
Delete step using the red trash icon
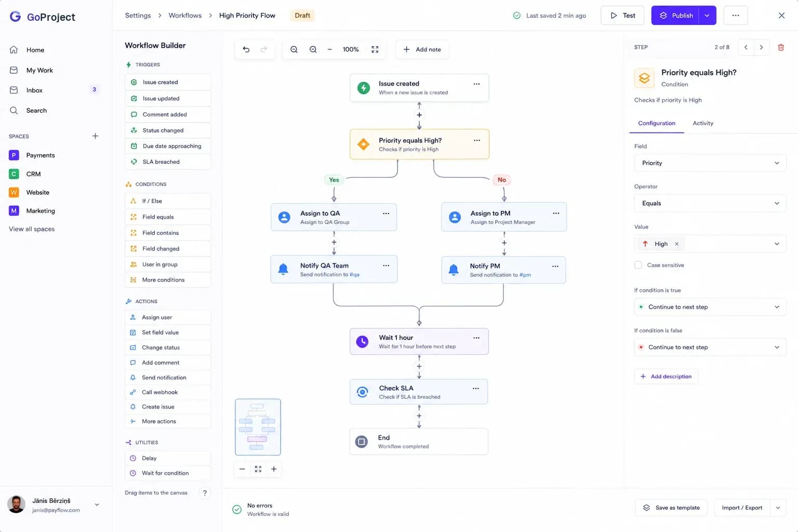[x=781, y=47]
